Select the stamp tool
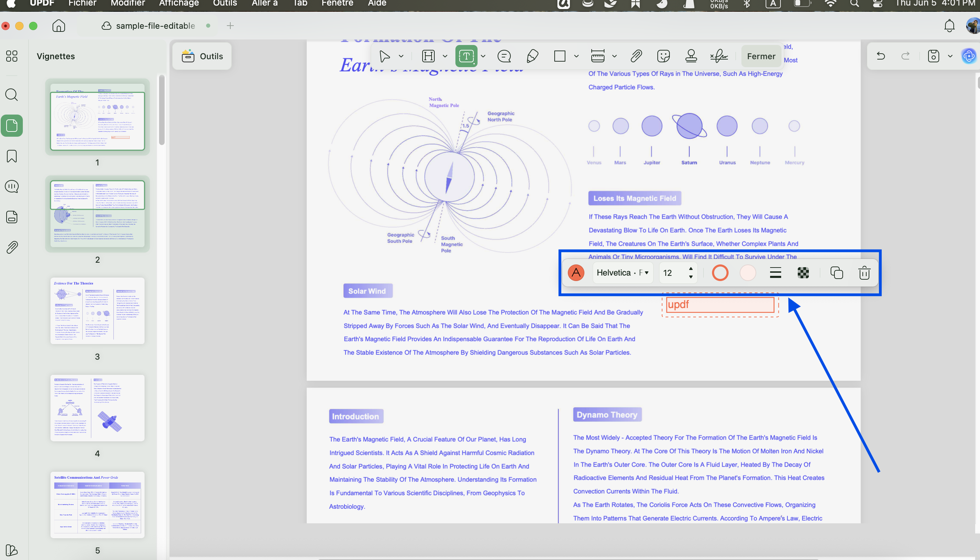The width and height of the screenshot is (980, 560). click(x=691, y=56)
